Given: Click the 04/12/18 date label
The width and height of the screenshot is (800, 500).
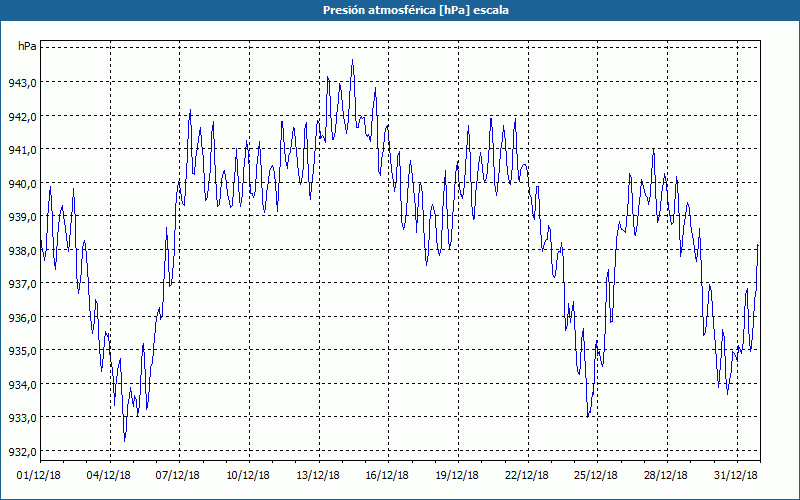Looking at the screenshot, I should tap(109, 475).
